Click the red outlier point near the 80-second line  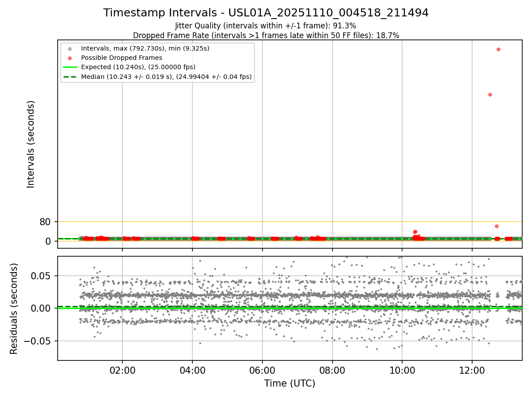pos(497,226)
